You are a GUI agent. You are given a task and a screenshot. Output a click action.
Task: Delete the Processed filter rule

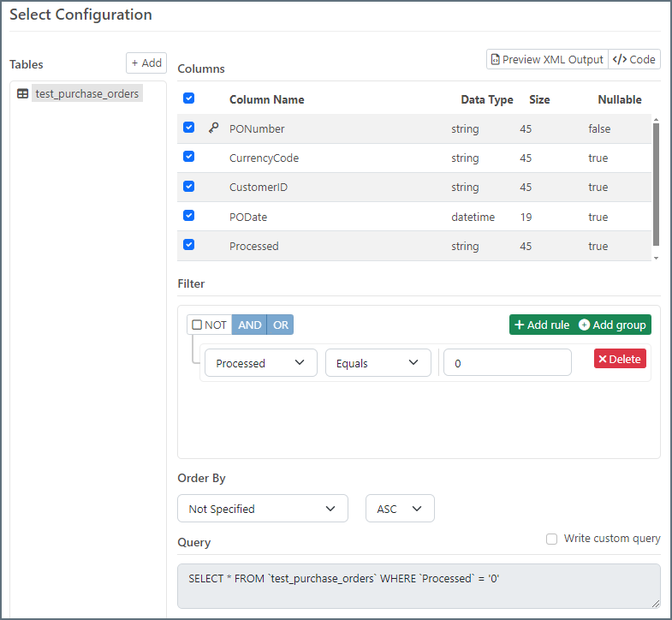click(x=620, y=359)
